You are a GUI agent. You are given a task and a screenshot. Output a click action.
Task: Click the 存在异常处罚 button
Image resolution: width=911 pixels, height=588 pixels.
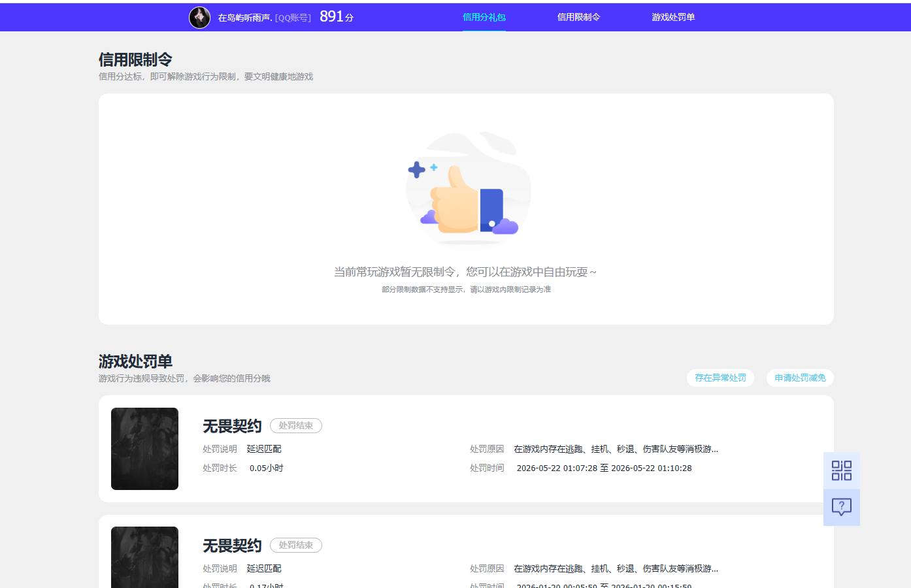click(x=720, y=378)
